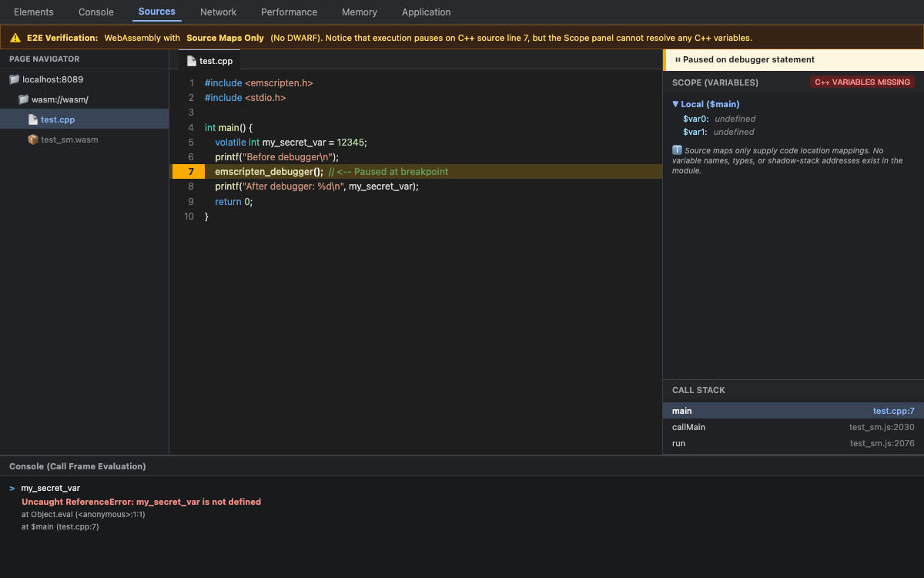Click the Uncaught ReferenceError message

[141, 502]
